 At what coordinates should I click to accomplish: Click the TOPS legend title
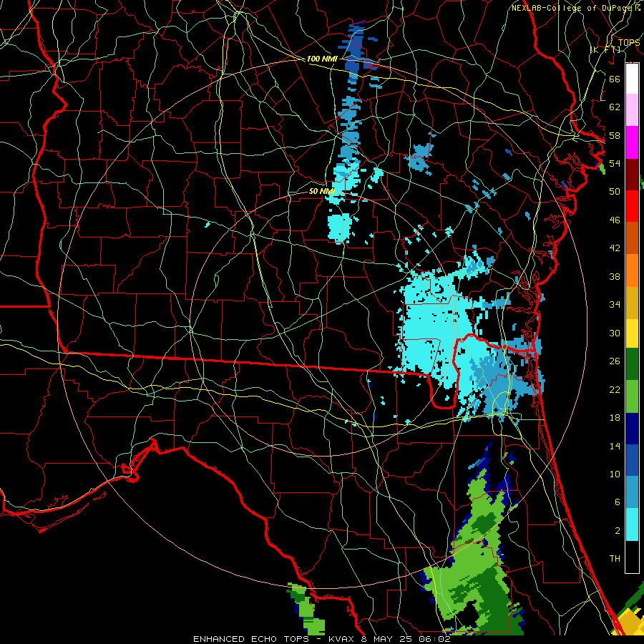coord(629,42)
